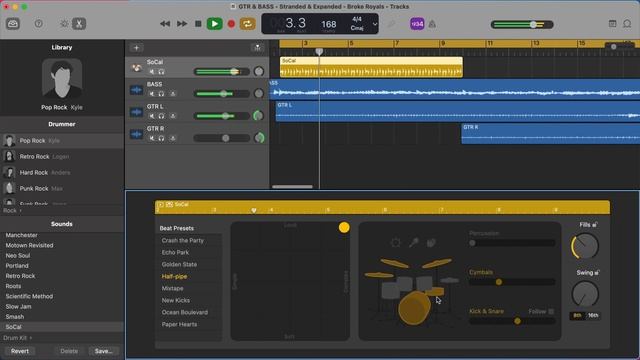The width and height of the screenshot is (640, 360).
Task: Select Echo Park beat preset
Action: 175,252
